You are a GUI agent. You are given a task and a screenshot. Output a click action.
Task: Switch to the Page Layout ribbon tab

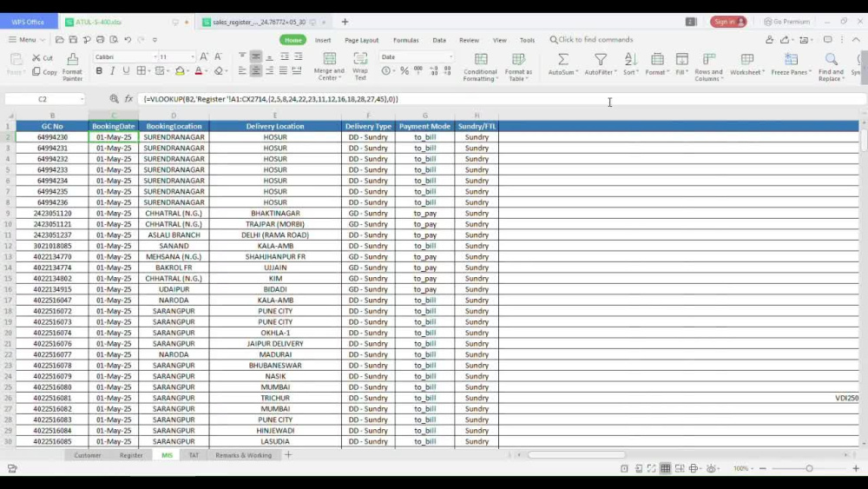(361, 40)
